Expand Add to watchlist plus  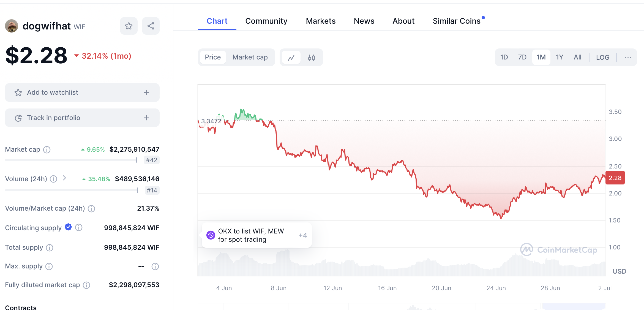[x=146, y=93]
